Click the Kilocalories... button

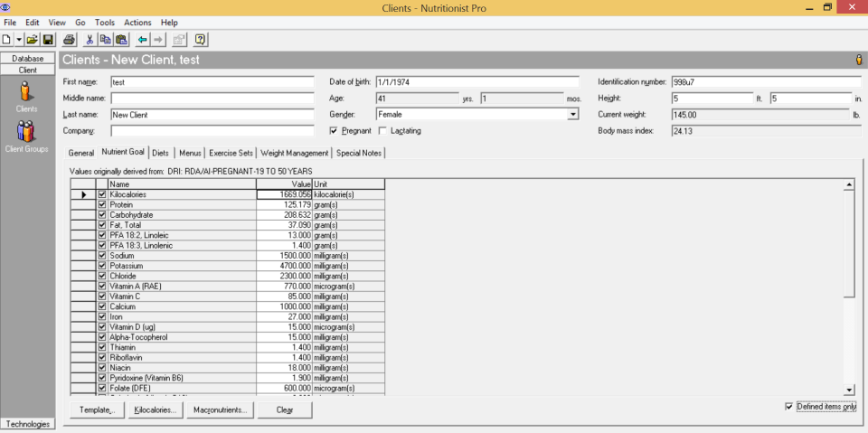[x=156, y=410]
